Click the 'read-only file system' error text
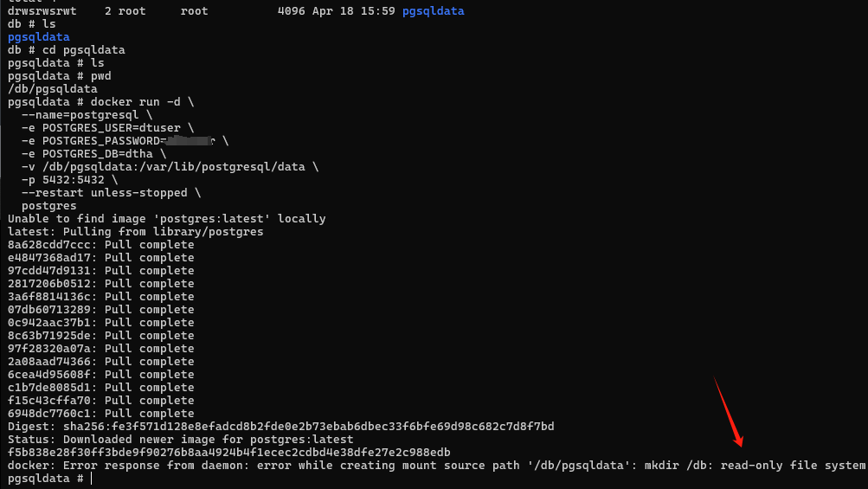Viewport: 868px width, 489px height. 792,466
